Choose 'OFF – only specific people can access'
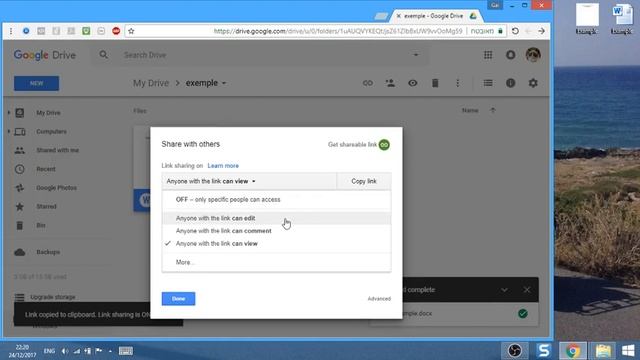Viewport: 640px width, 360px height. pos(276,200)
